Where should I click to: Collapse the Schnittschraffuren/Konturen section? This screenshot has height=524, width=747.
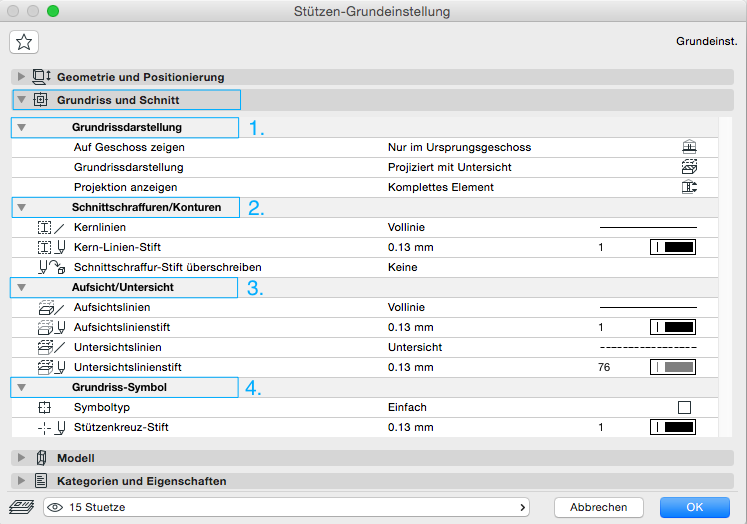pos(21,208)
